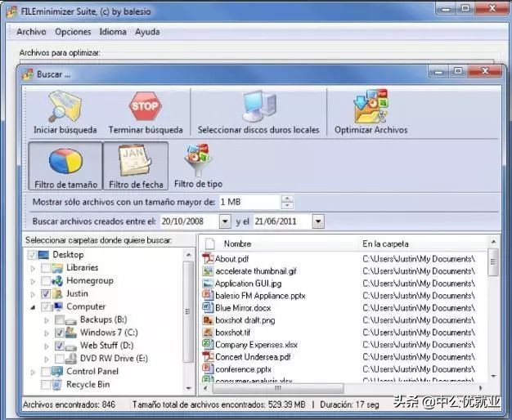This screenshot has width=512, height=420.
Task: Click the PowerPoint icon of balesio FM Appliance.pptx
Action: click(x=208, y=295)
